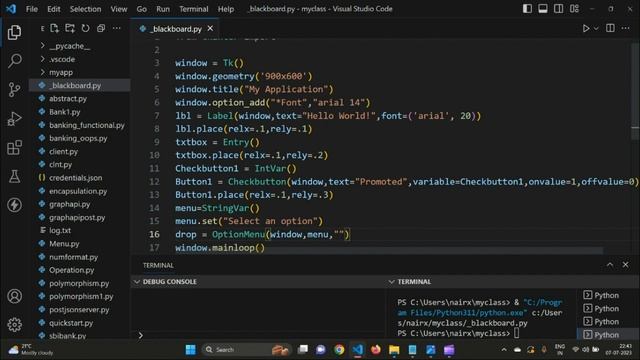This screenshot has width=640, height=360.
Task: Open the Help menu
Action: [226, 9]
